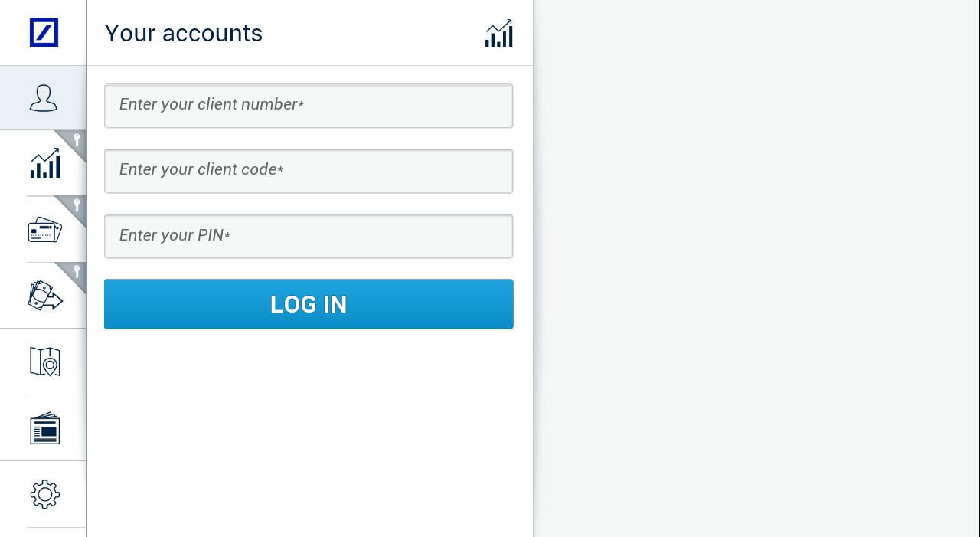Click key lock badge on transfers item

coord(77,271)
